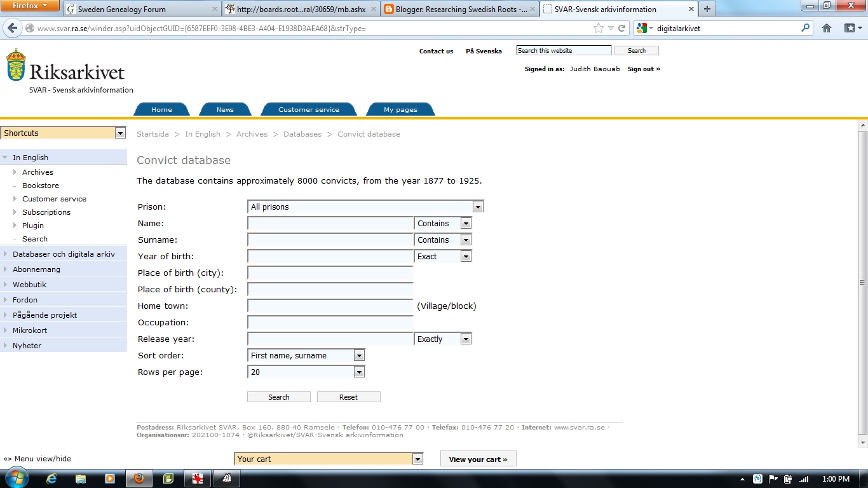Open the "All prisons" dropdown
Screen dimensions: 868x488
point(478,206)
